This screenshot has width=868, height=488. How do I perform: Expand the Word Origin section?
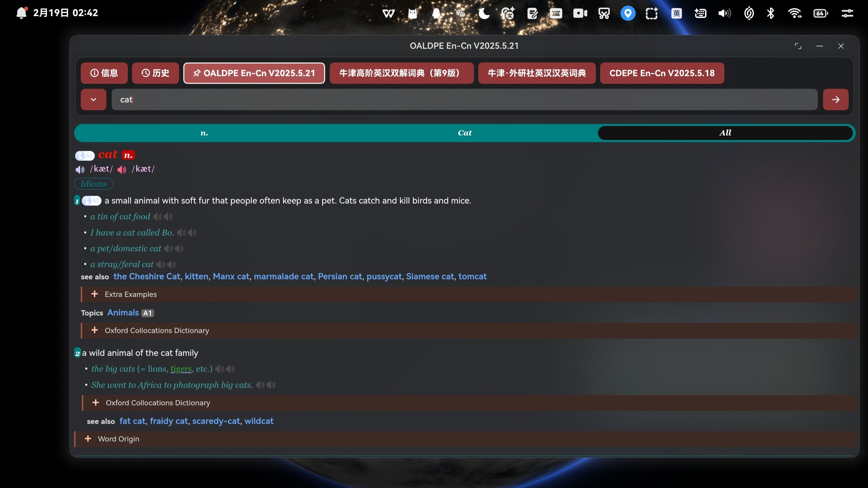pos(118,439)
